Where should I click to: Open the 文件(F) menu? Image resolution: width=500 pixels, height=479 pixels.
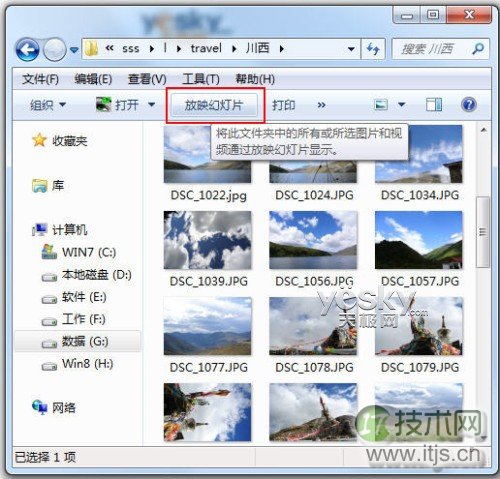pyautogui.click(x=40, y=79)
